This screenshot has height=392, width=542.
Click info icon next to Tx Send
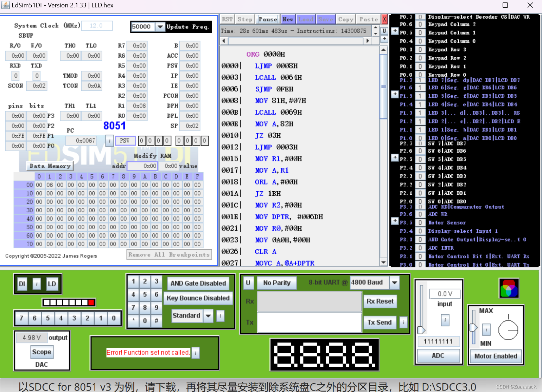pyautogui.click(x=403, y=322)
